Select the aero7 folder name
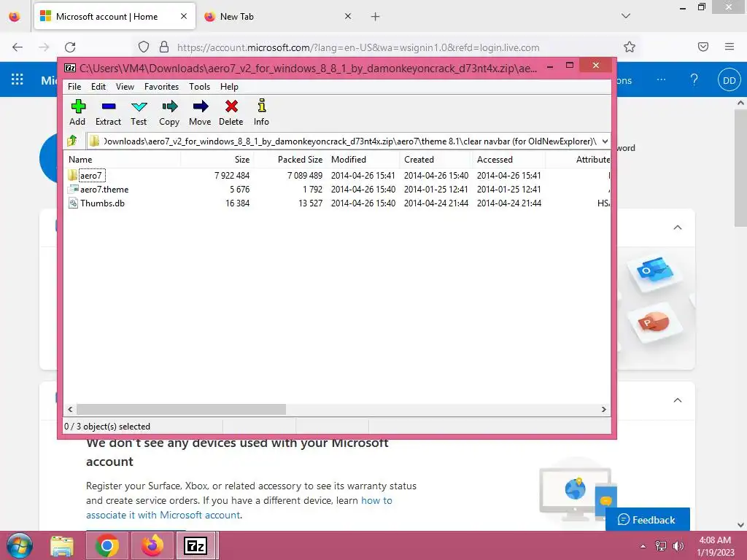 click(x=91, y=176)
